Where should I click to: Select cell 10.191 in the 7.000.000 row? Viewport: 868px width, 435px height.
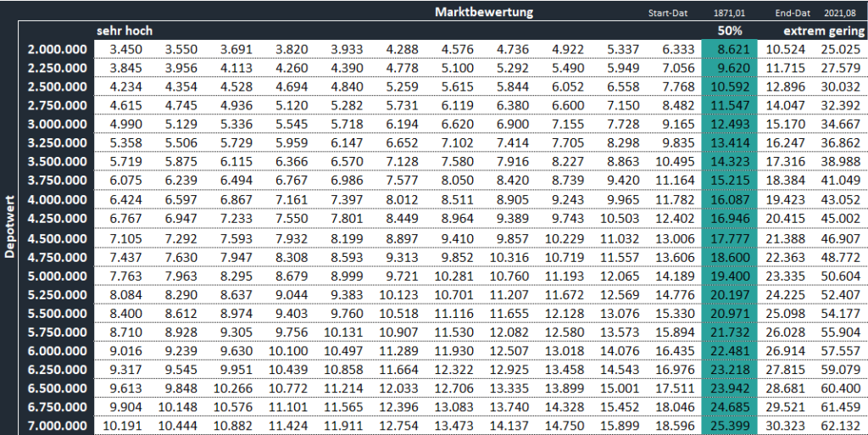tap(122, 427)
